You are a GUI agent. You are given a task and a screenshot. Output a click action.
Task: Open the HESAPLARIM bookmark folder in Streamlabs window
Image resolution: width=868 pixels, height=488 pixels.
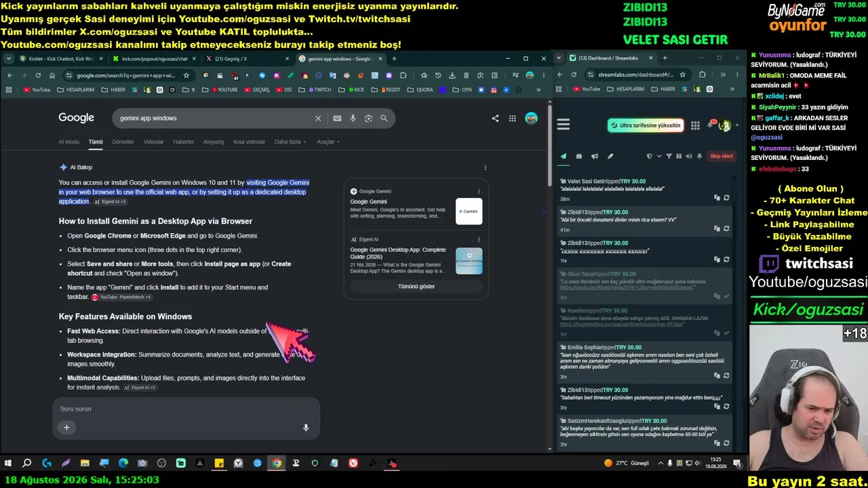click(625, 89)
